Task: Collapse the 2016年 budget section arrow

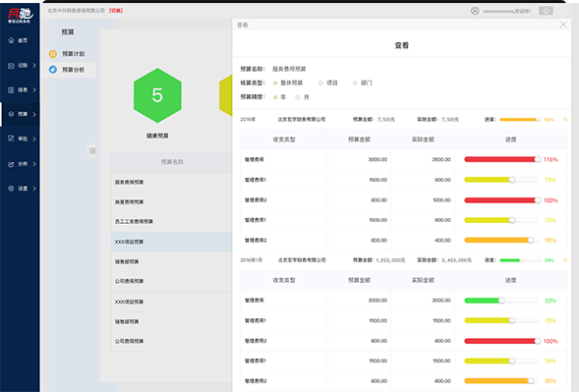Action: click(x=565, y=120)
